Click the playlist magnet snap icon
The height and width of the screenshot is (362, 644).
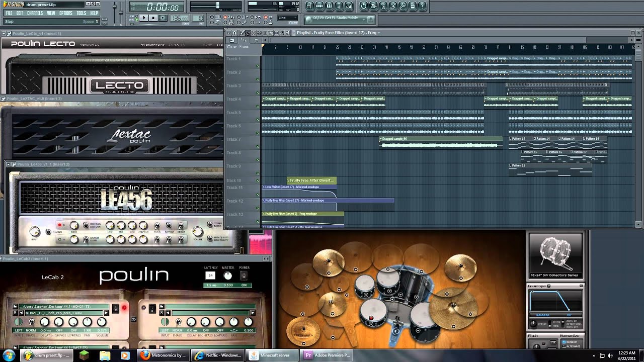[234, 33]
